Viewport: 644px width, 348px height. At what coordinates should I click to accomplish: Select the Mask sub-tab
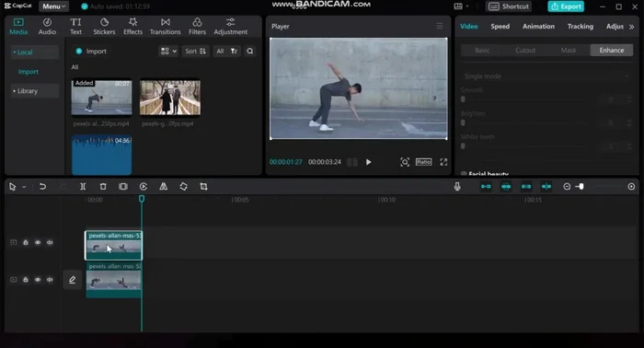569,50
